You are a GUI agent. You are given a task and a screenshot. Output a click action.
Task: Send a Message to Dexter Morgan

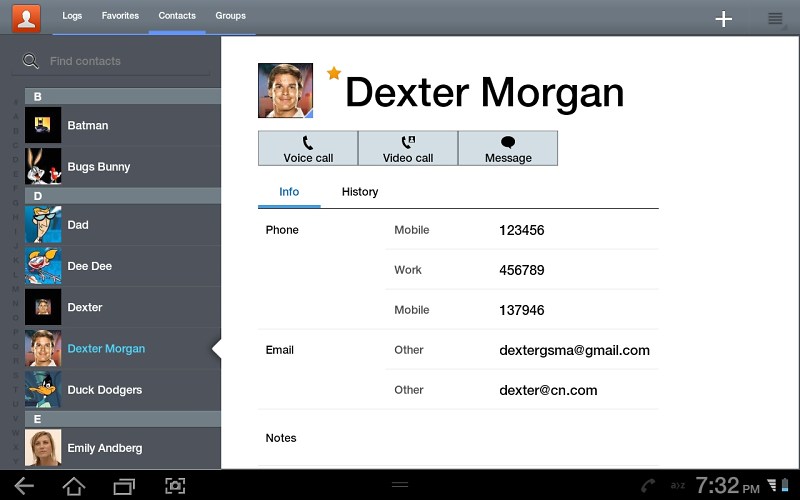click(x=508, y=149)
